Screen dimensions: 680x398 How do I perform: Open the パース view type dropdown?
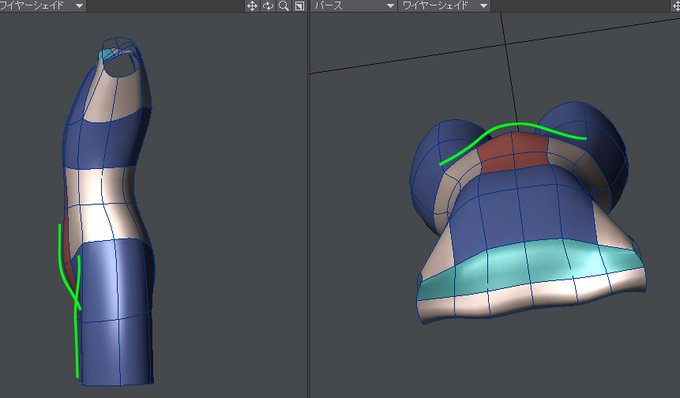[354, 6]
